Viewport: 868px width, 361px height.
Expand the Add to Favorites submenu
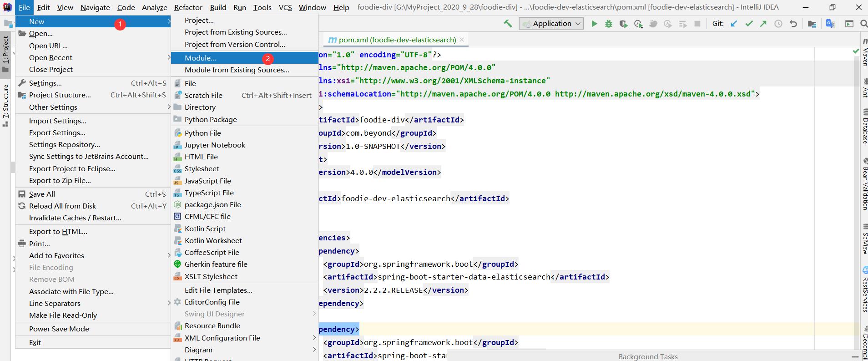[93, 255]
